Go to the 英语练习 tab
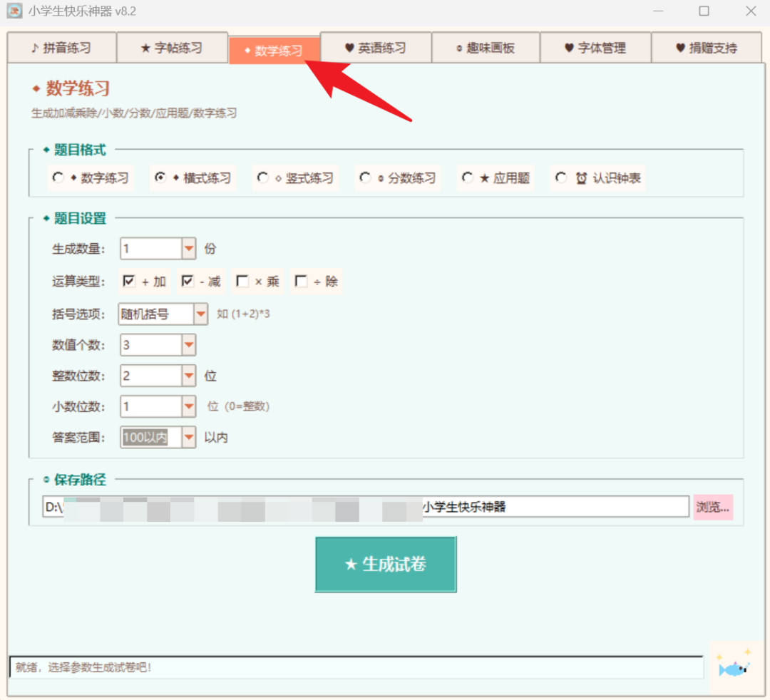The width and height of the screenshot is (770, 700). click(x=376, y=48)
